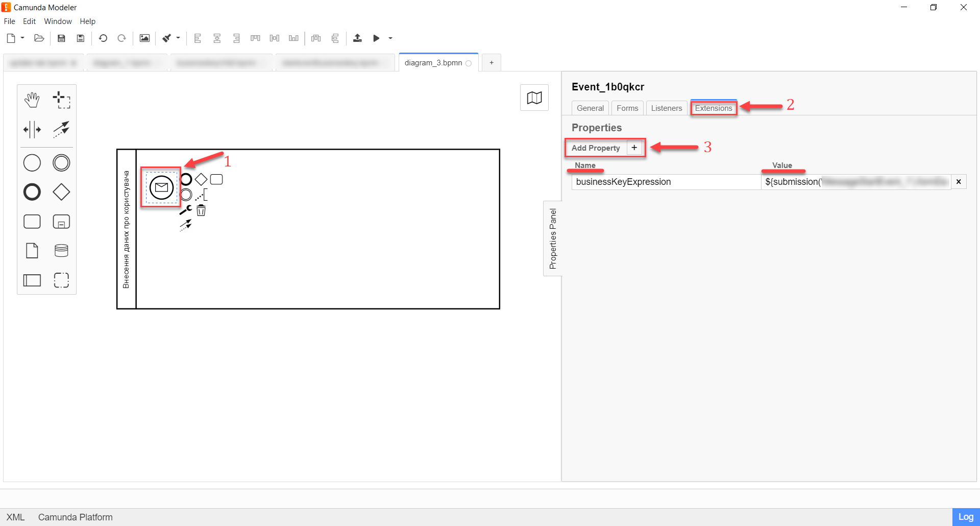
Task: Append gateway from context pad
Action: click(x=201, y=179)
